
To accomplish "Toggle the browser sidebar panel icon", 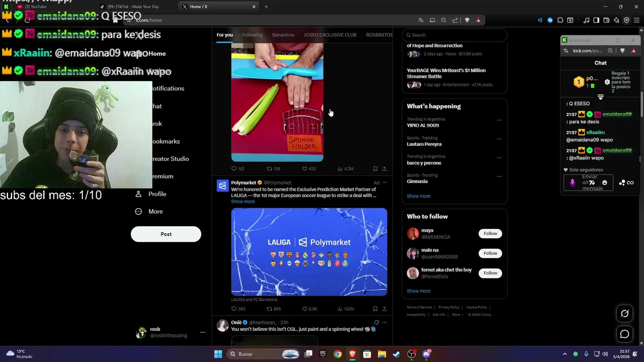I will (x=596, y=20).
